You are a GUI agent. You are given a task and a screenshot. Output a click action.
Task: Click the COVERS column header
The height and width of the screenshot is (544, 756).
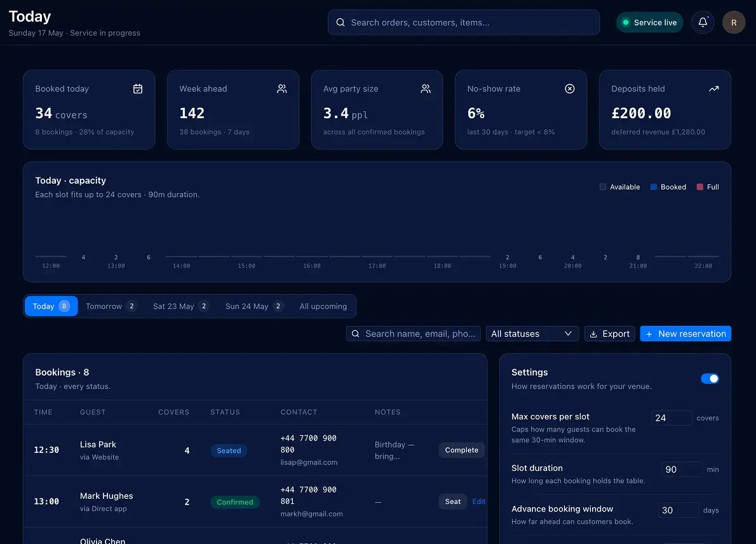(173, 412)
